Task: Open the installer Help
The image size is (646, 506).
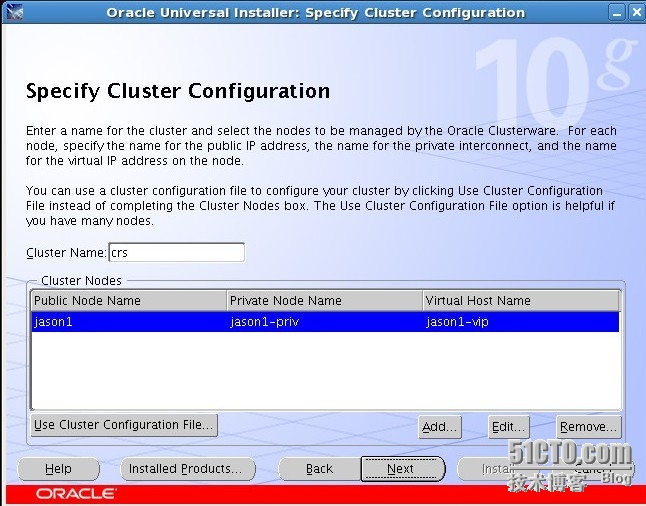Action: (59, 469)
